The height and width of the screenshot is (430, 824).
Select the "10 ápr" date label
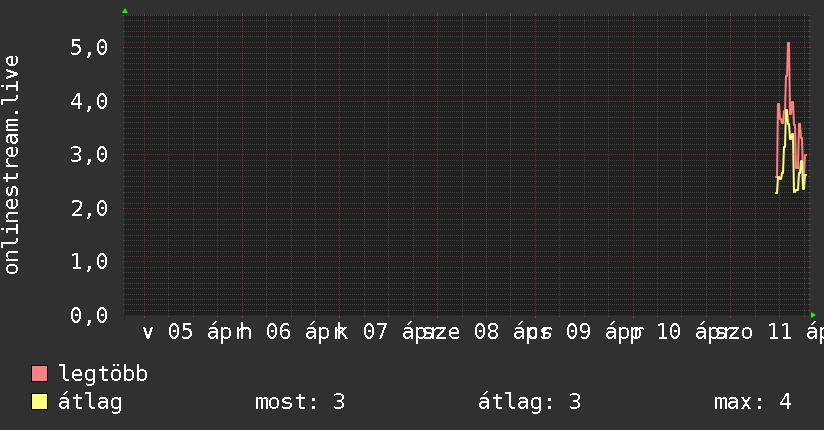pyautogui.click(x=689, y=332)
